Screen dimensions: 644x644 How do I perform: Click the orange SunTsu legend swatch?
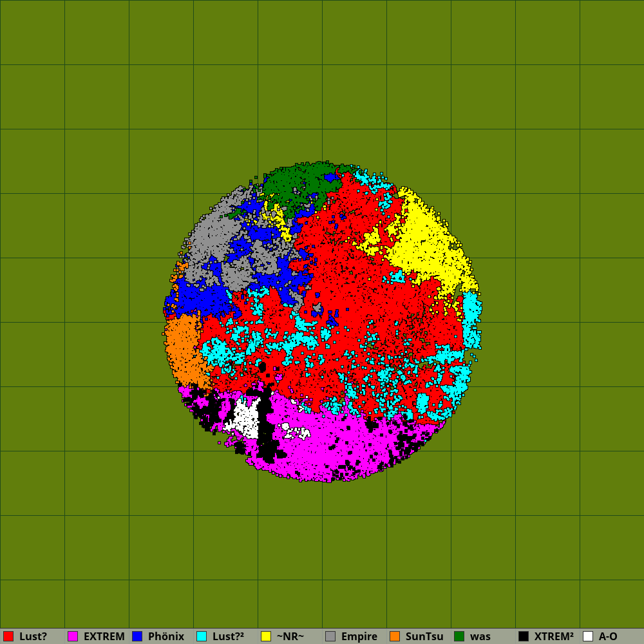click(x=395, y=636)
